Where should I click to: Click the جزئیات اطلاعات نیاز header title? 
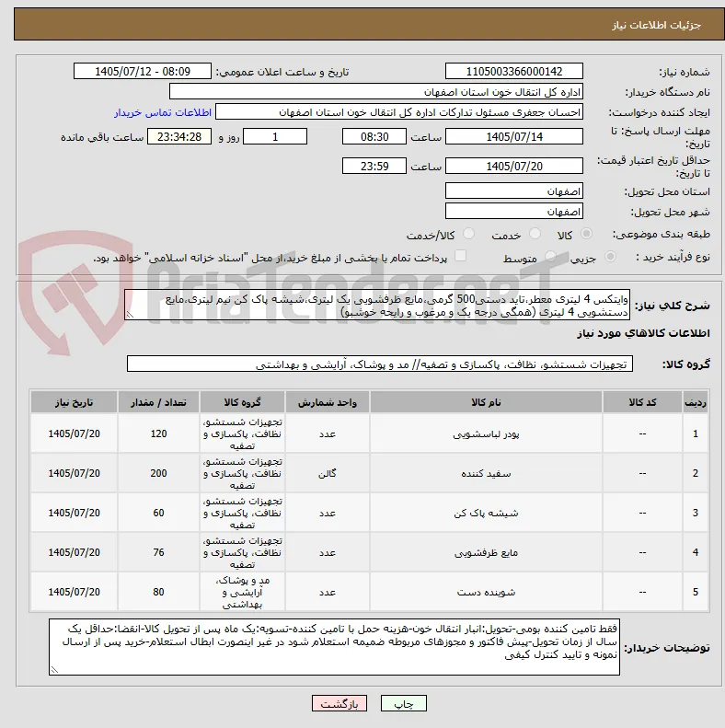[656, 25]
